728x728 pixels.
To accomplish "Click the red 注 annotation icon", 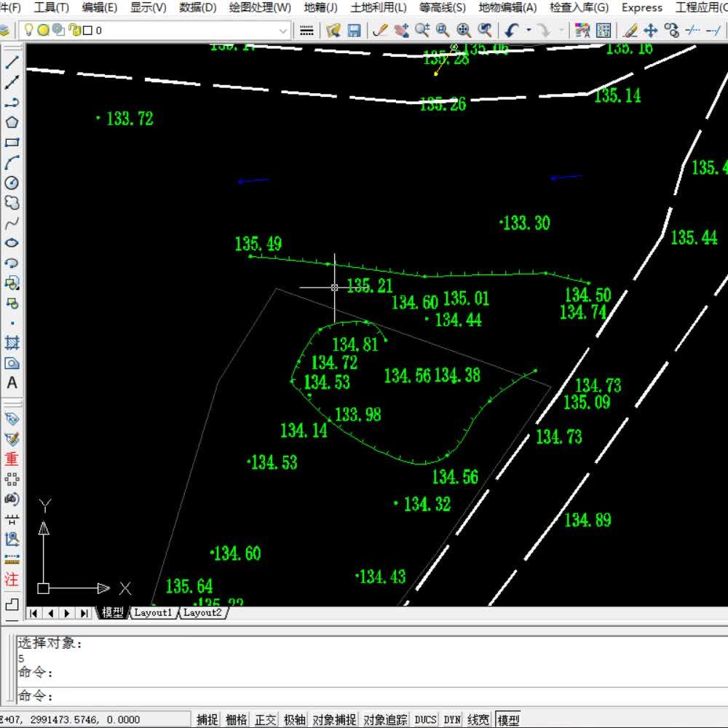I will (x=12, y=580).
